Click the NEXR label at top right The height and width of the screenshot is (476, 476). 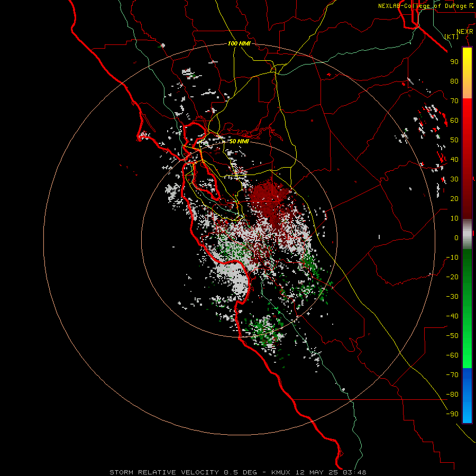(x=465, y=32)
